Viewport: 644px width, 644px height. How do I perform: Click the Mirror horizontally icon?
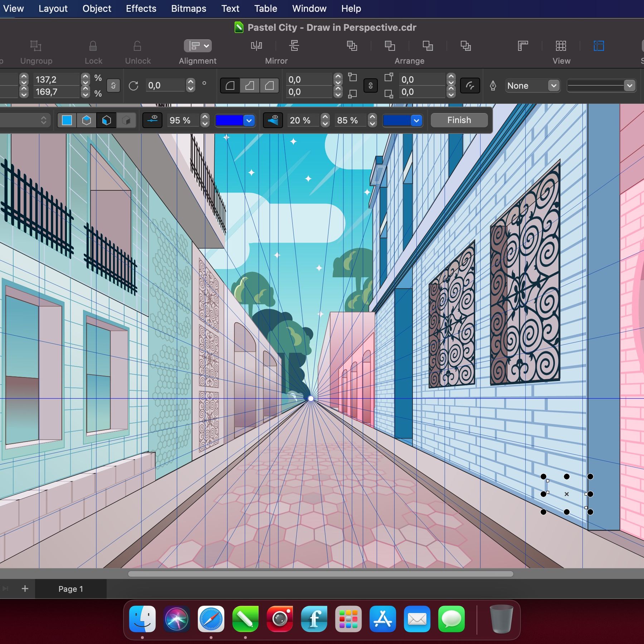pyautogui.click(x=257, y=46)
